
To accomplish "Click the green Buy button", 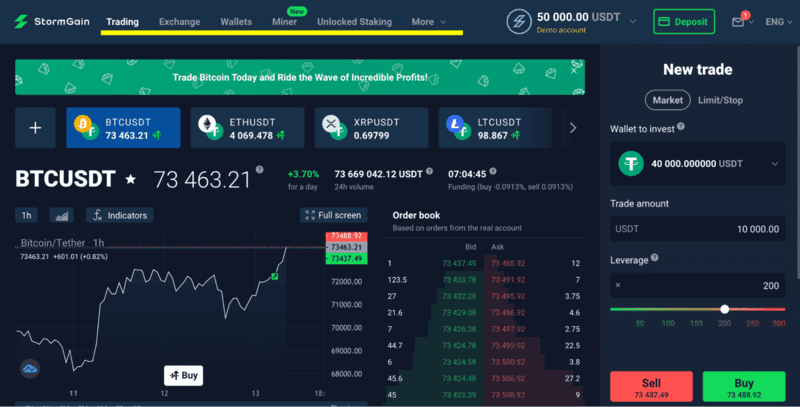I will 744,387.
